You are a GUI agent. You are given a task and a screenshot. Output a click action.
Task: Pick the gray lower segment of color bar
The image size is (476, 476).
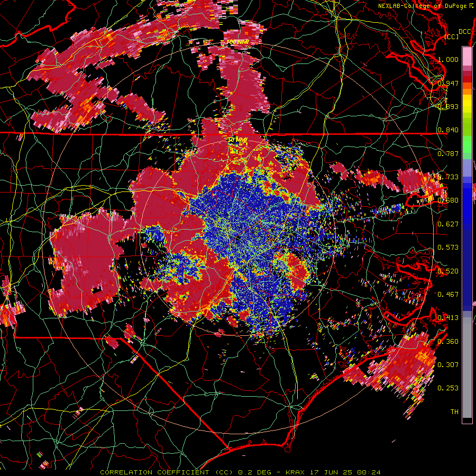click(x=467, y=368)
